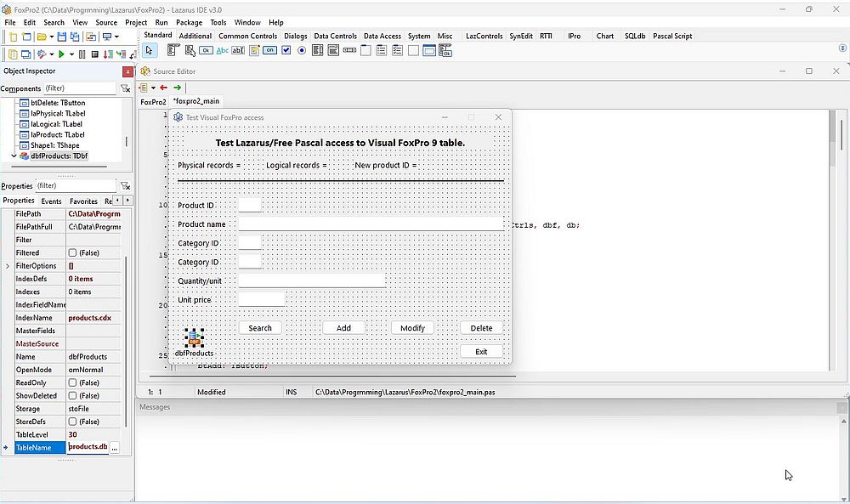850x504 pixels.
Task: Jump back with red arrow in Source Editor
Action: coord(164,88)
